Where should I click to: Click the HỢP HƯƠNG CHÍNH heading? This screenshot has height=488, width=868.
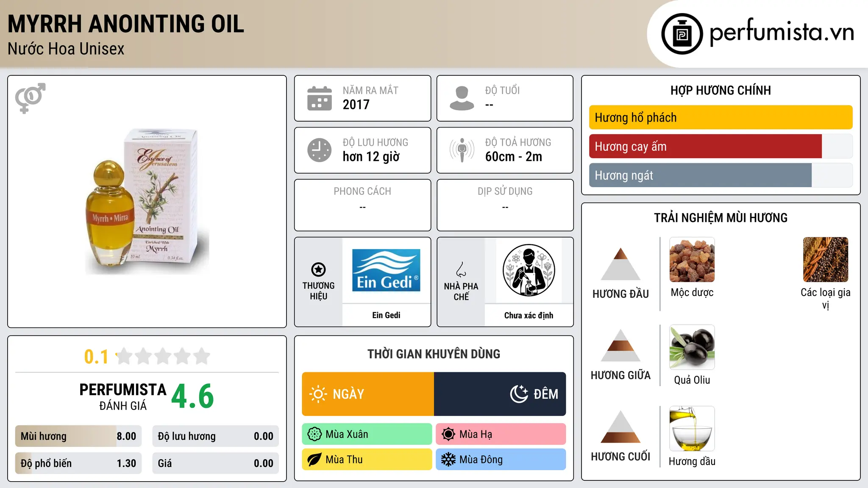coord(721,90)
